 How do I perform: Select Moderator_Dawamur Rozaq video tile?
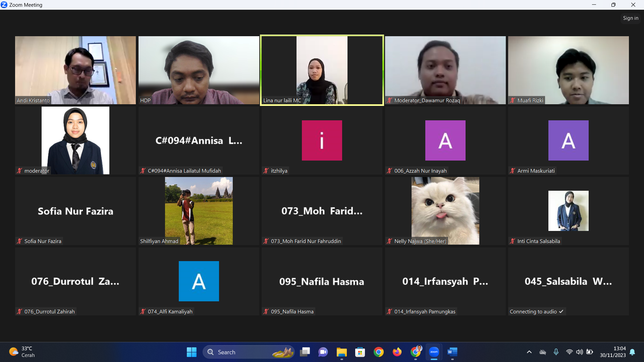pos(445,70)
